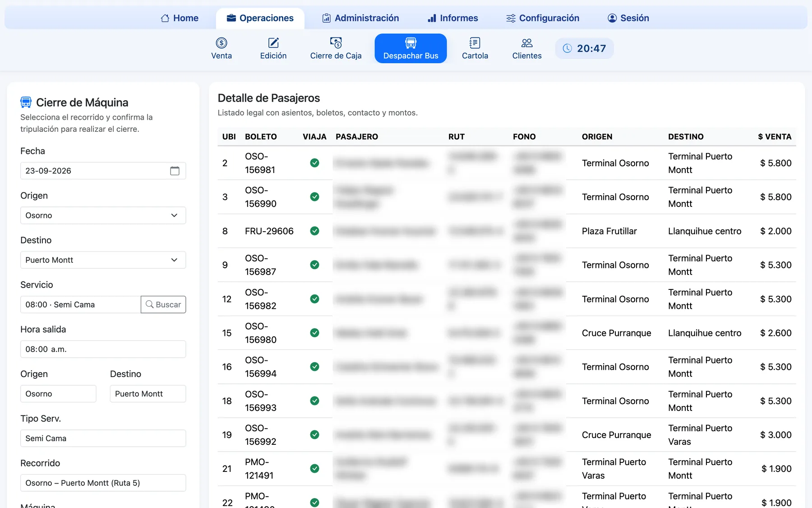
Task: Click the bus icon beside Cierre de Máquina
Action: 26,103
